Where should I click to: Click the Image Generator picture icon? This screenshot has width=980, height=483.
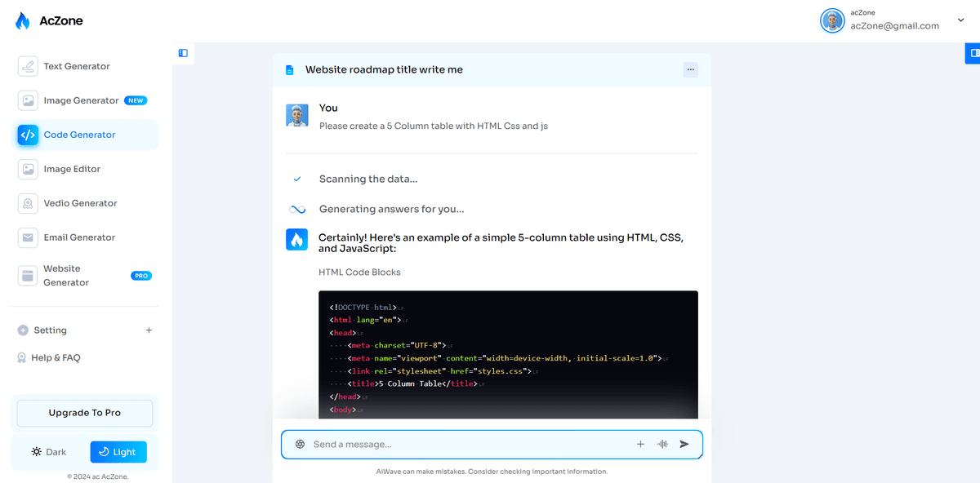pyautogui.click(x=28, y=100)
